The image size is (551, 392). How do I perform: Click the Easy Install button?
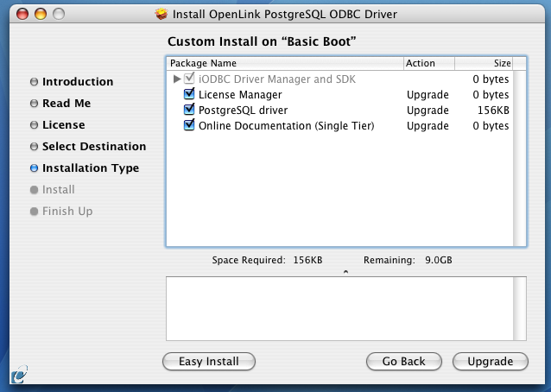tap(209, 362)
